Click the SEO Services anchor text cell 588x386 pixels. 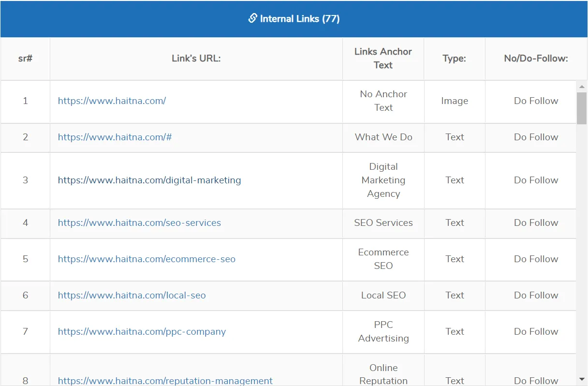[383, 223]
